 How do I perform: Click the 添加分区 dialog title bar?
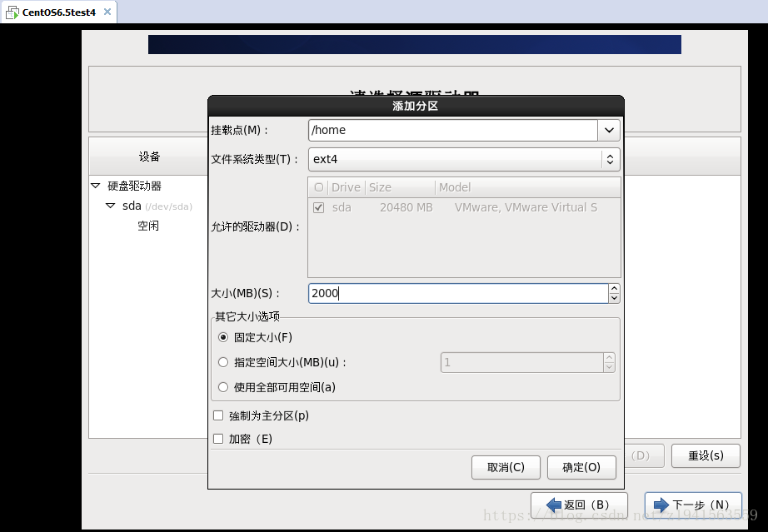tap(416, 106)
